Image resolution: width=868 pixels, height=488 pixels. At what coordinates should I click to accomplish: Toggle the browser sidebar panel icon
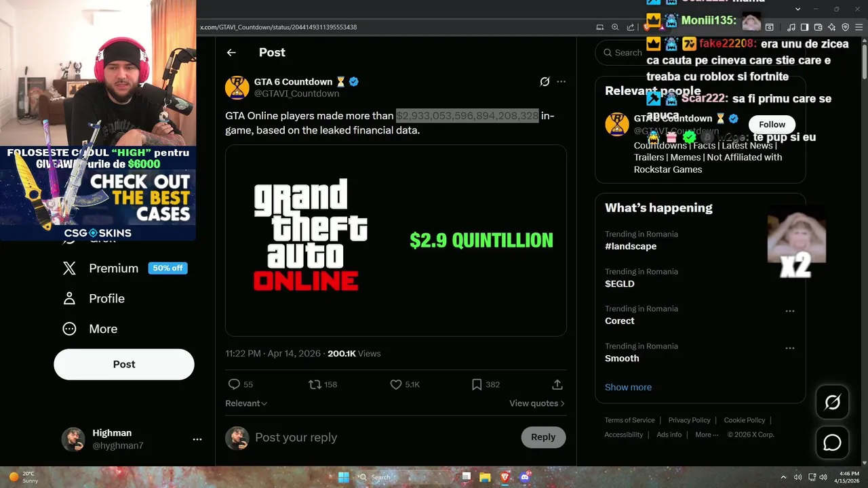pos(804,27)
